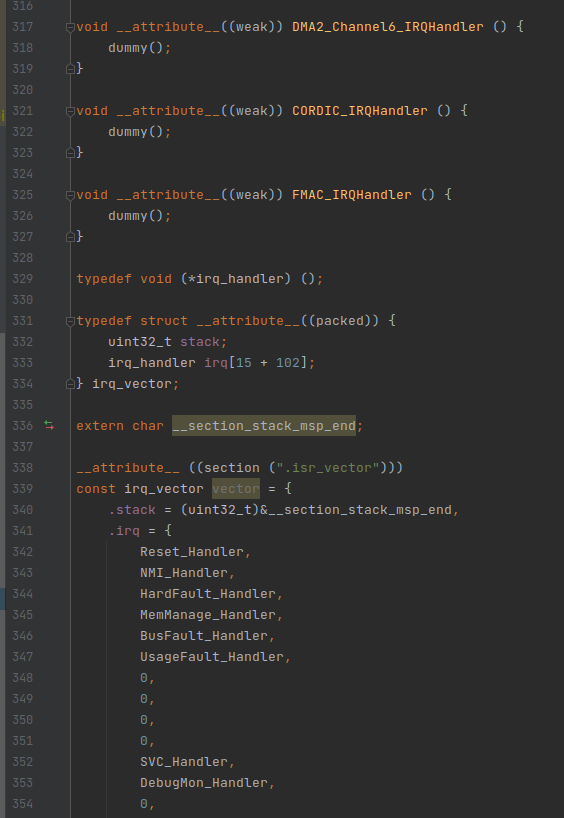Image resolution: width=564 pixels, height=818 pixels.
Task: Click the irq_vector type name on line 339
Action: coord(164,488)
